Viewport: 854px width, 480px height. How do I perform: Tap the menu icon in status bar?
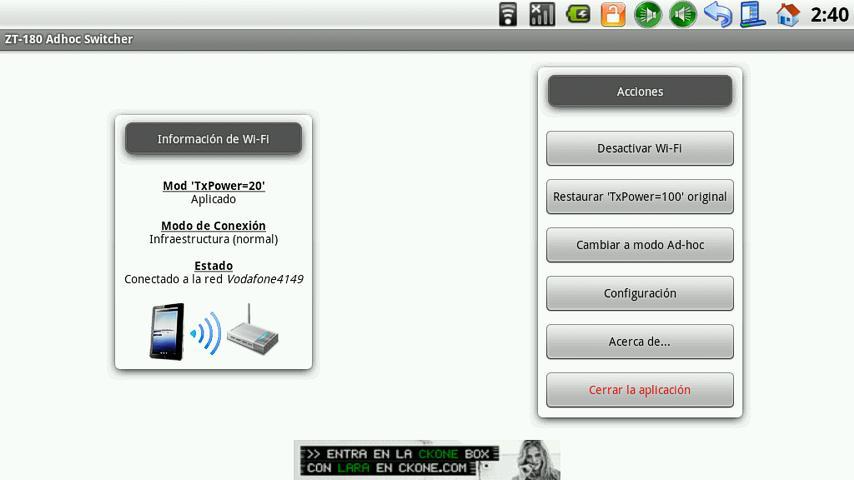[x=752, y=14]
